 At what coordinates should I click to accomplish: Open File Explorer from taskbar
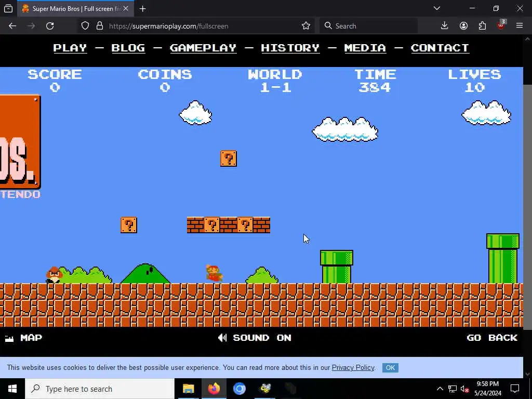(x=188, y=389)
